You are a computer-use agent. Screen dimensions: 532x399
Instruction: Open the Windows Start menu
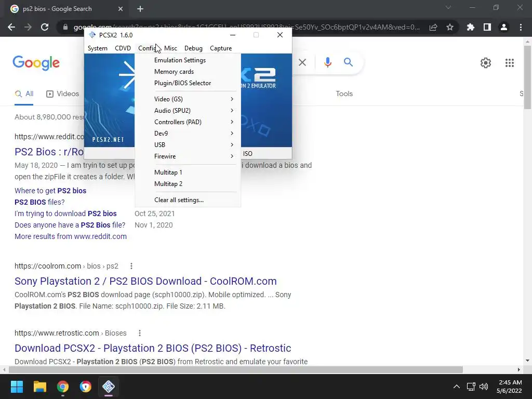17,387
